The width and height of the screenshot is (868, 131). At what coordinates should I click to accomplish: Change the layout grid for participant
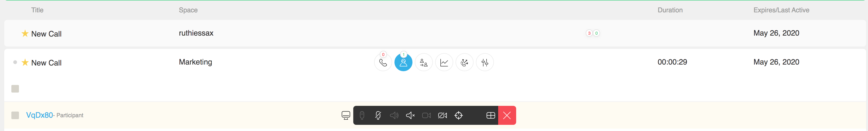(491, 116)
